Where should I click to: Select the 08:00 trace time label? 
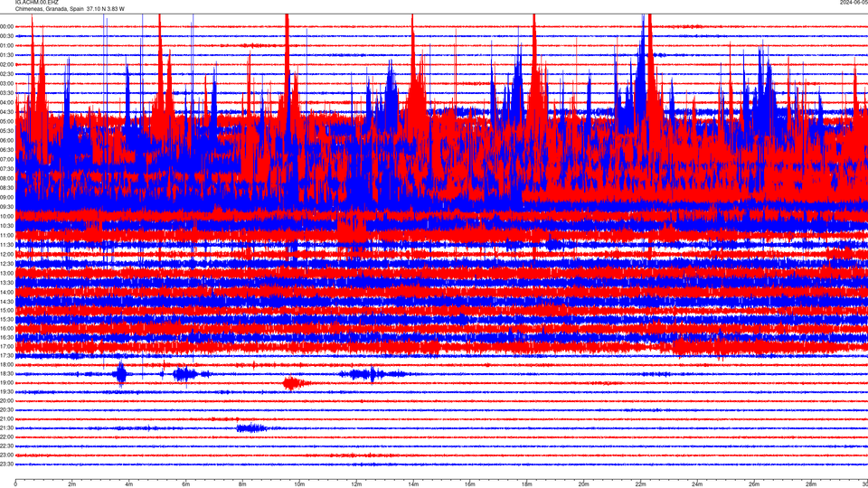point(7,178)
